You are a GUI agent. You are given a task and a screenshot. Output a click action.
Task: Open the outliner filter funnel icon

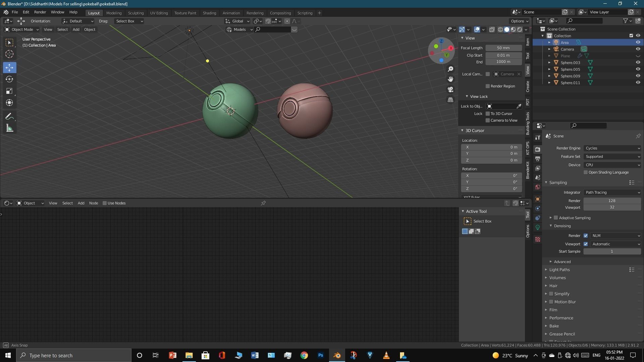click(x=626, y=21)
